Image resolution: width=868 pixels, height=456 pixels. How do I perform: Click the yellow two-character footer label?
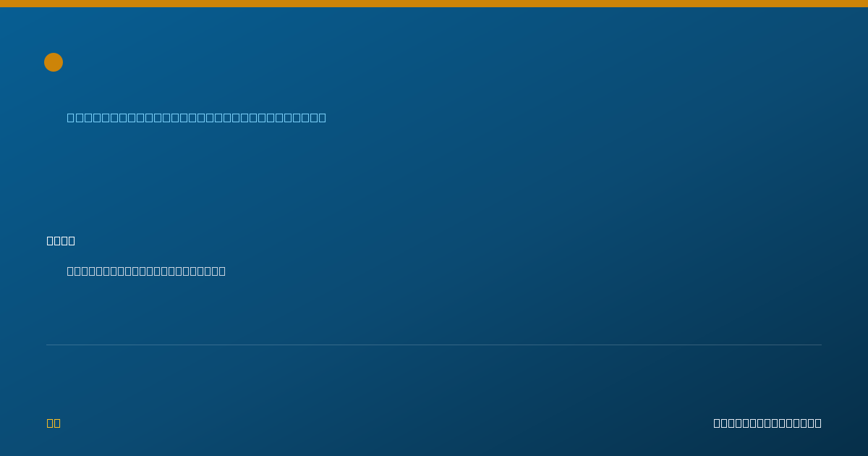click(54, 423)
